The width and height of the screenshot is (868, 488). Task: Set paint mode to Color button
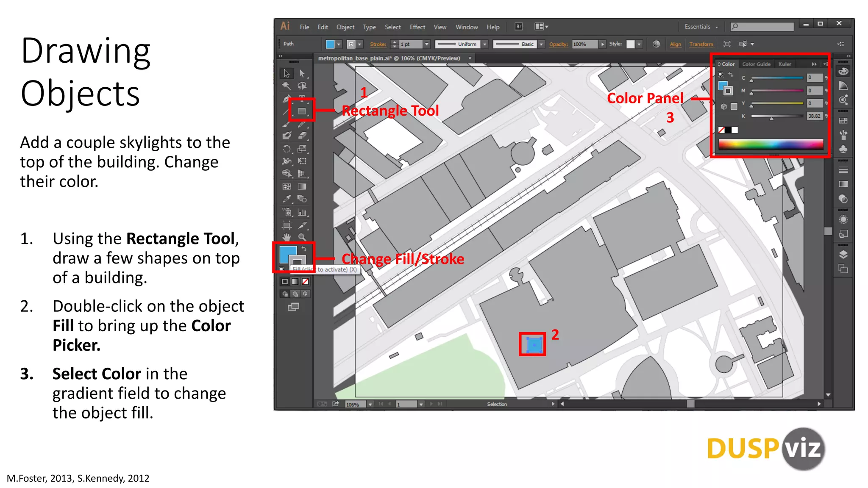coord(285,282)
